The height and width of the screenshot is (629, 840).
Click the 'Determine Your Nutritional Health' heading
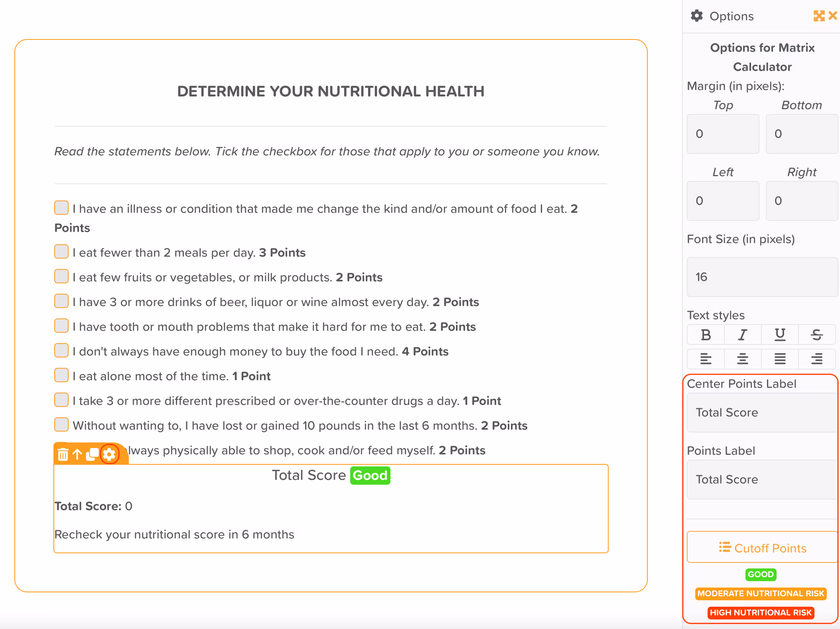[331, 91]
